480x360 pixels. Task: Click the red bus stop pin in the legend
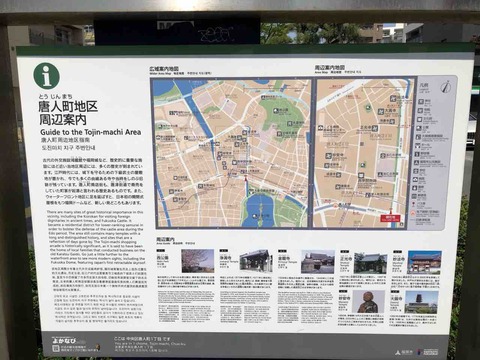(x=413, y=204)
